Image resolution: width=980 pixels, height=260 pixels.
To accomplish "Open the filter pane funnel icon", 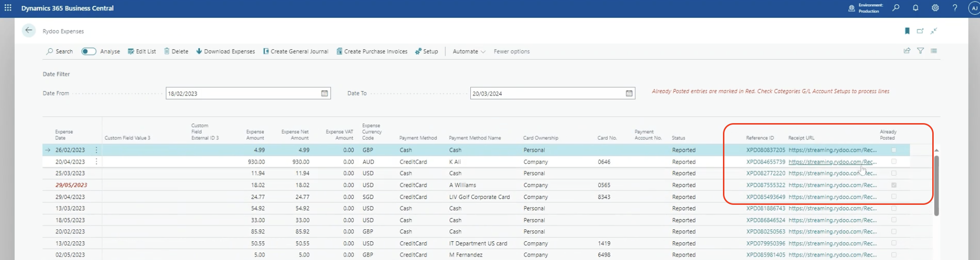I will (x=920, y=51).
